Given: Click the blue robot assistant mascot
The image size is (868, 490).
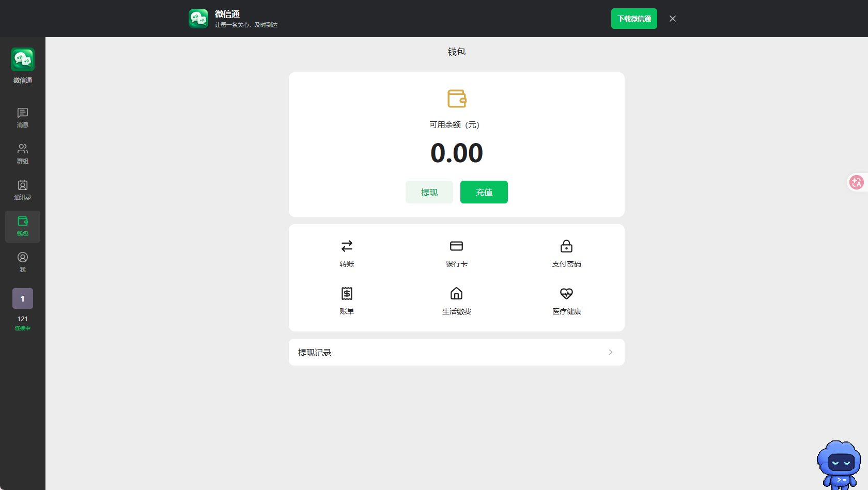Looking at the screenshot, I should coord(839,465).
